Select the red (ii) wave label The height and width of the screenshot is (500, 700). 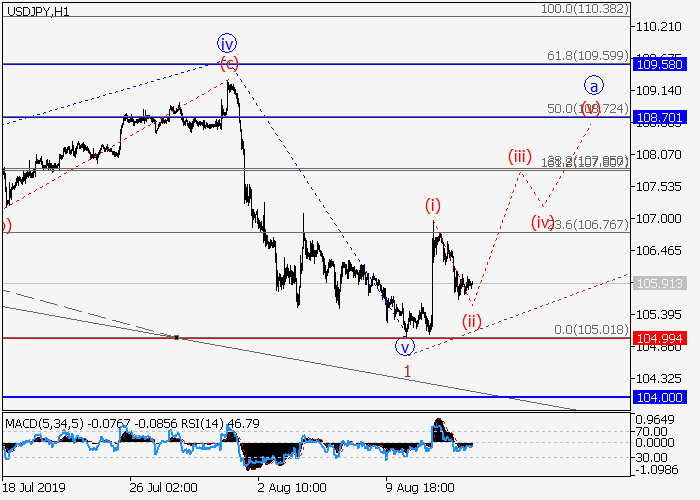point(471,321)
